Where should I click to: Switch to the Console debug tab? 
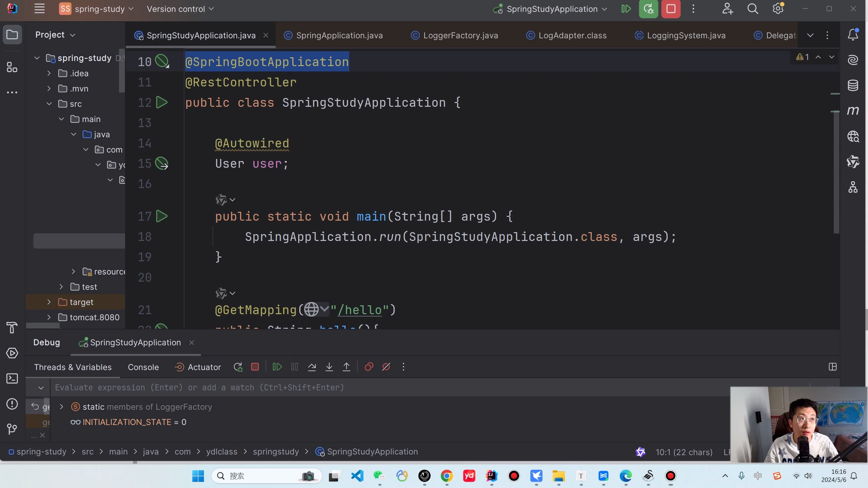click(x=143, y=367)
